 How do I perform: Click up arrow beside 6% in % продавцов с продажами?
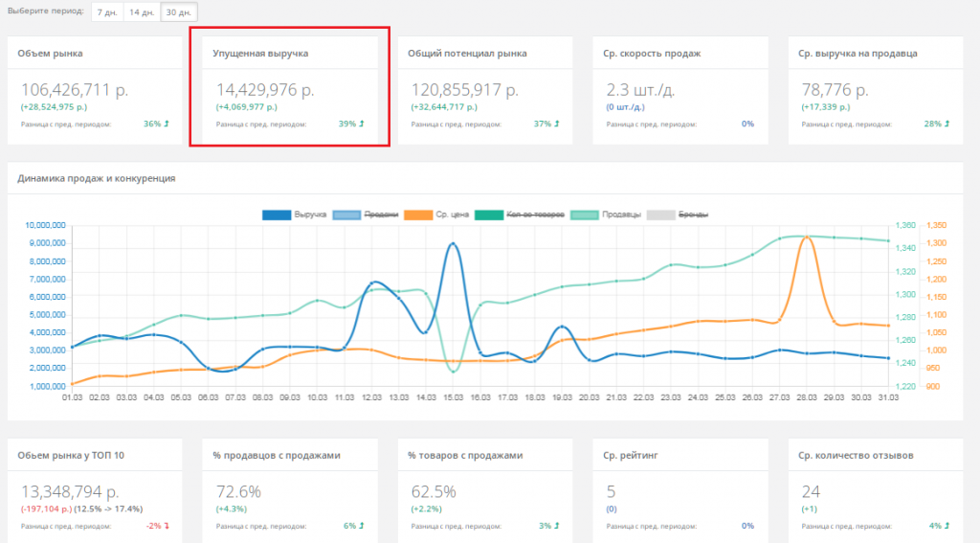click(362, 526)
